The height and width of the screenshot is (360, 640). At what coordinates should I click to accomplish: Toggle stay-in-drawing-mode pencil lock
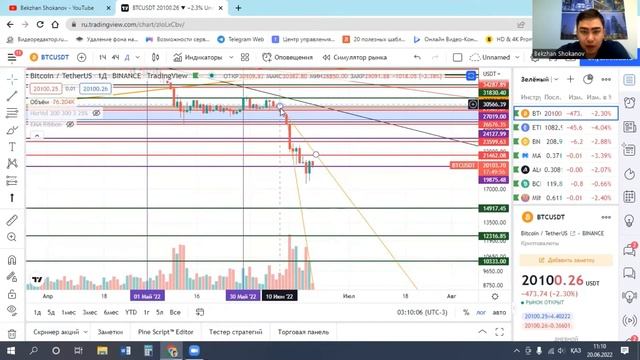pyautogui.click(x=12, y=277)
